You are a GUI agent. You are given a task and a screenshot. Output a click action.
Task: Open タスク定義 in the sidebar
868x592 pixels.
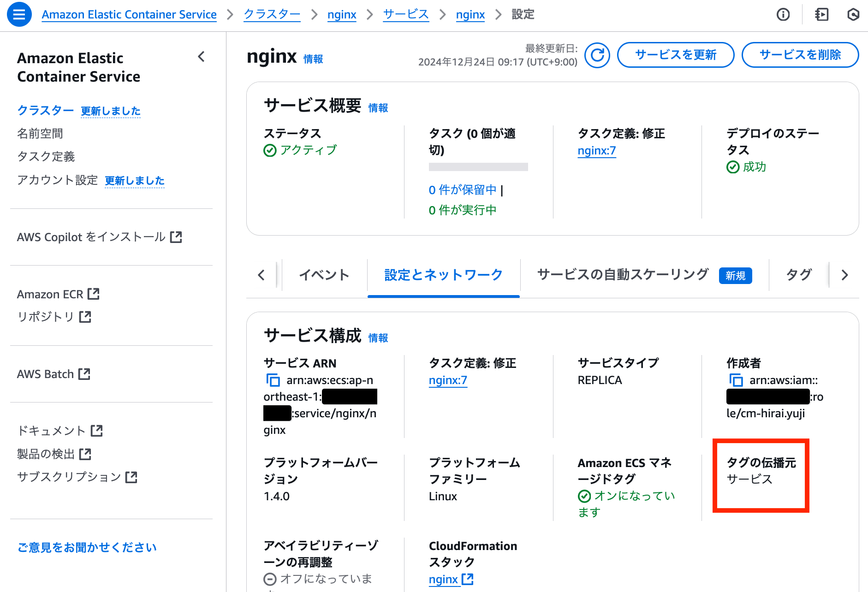point(46,157)
